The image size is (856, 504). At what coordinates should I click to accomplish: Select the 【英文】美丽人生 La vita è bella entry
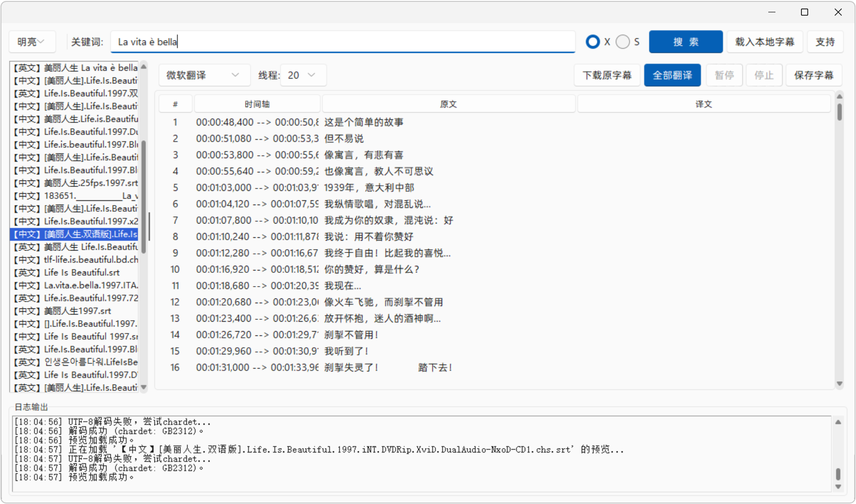tap(75, 68)
